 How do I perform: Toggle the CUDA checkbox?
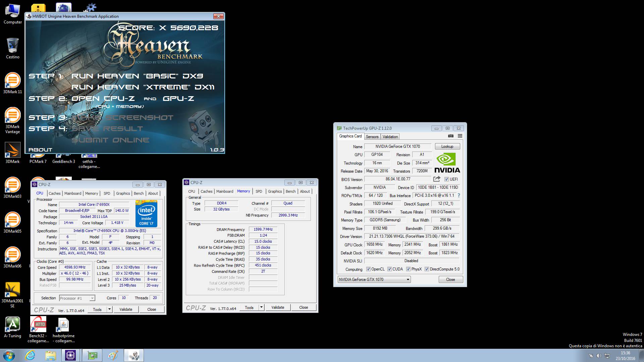389,269
